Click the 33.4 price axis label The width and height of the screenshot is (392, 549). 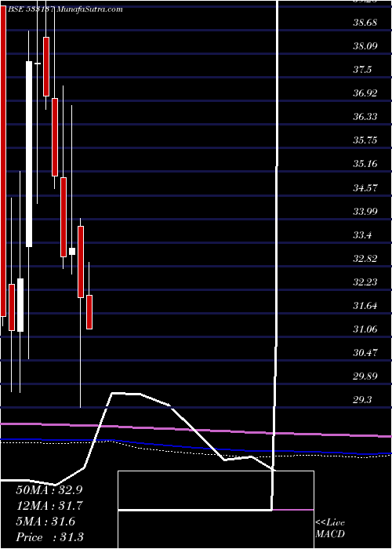pos(362,235)
